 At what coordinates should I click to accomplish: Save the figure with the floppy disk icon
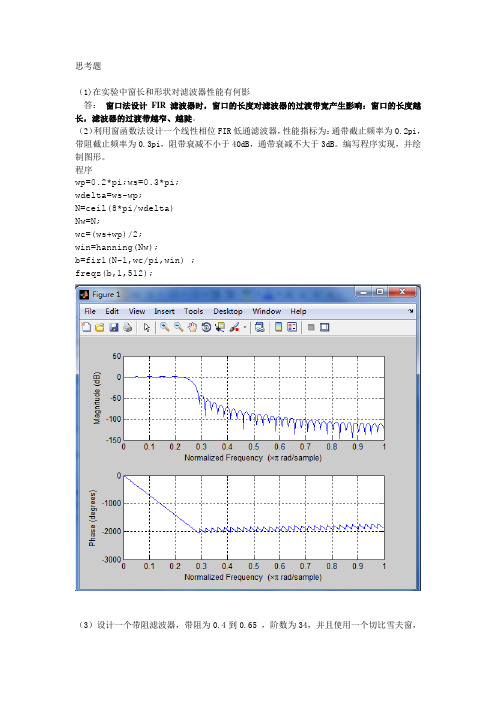click(114, 327)
